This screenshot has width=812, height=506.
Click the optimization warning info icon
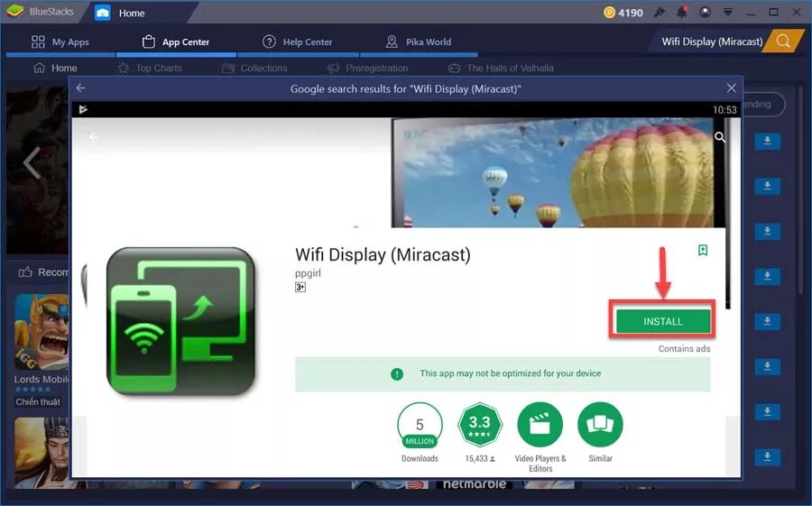pyautogui.click(x=397, y=374)
